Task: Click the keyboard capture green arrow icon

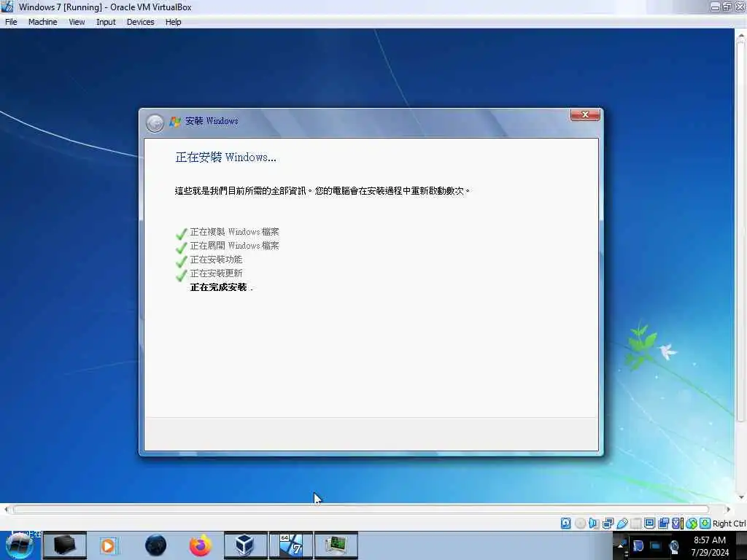Action: [705, 524]
